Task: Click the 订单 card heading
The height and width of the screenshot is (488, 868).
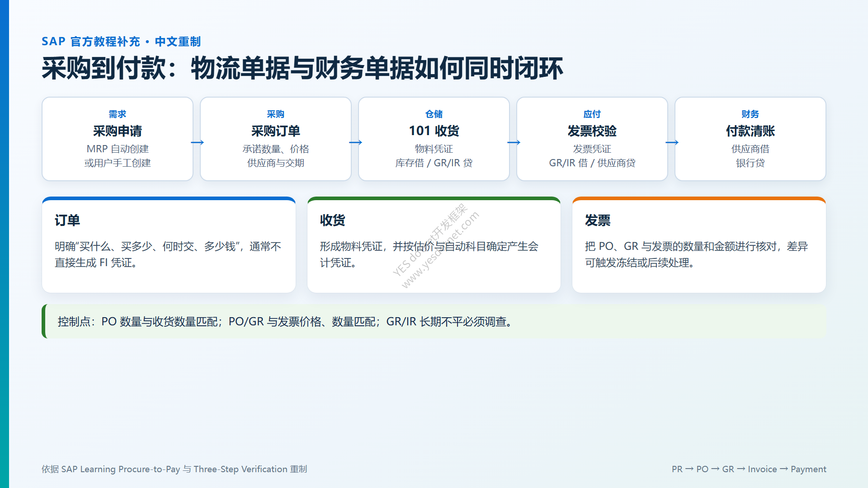Action: point(67,220)
